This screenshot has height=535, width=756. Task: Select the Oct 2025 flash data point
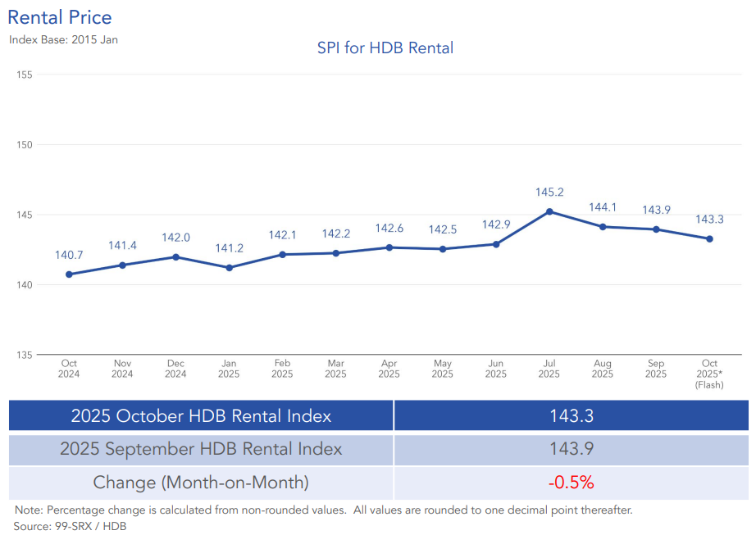tap(709, 238)
